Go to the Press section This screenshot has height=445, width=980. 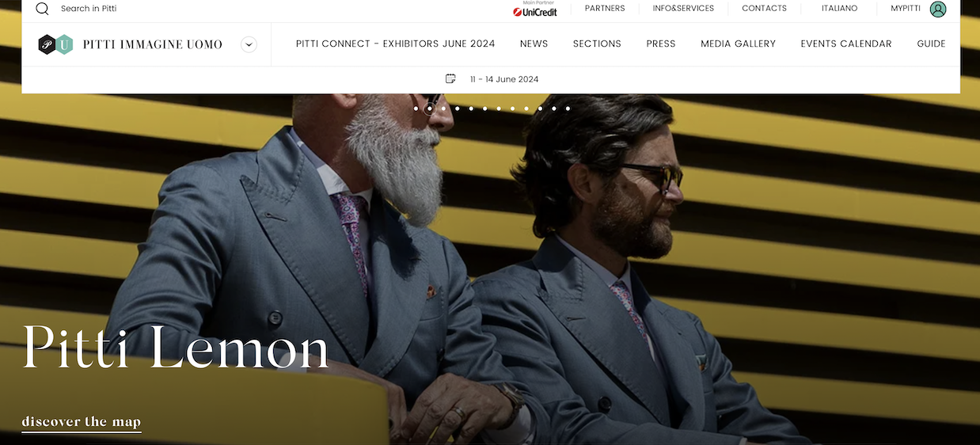coord(661,44)
